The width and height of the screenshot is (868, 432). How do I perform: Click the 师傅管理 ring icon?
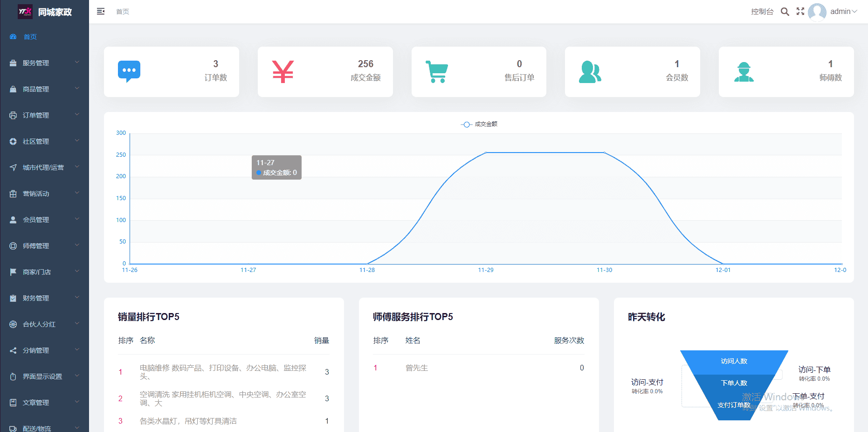tap(13, 246)
